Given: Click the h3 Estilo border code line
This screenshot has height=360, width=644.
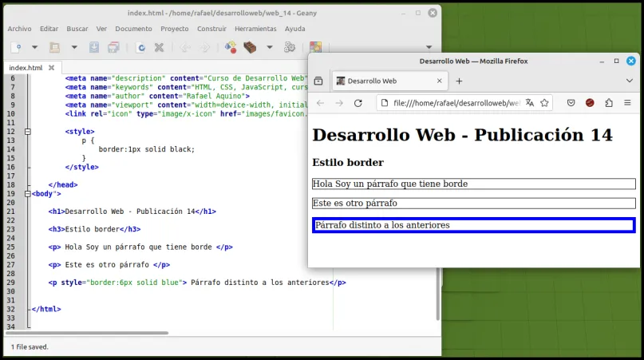Looking at the screenshot, I should coord(94,229).
